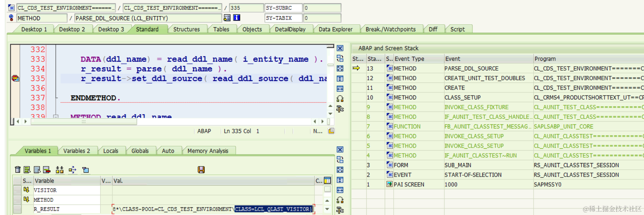This screenshot has width=644, height=215.
Task: Click the sort variables icon
Action: (59, 170)
